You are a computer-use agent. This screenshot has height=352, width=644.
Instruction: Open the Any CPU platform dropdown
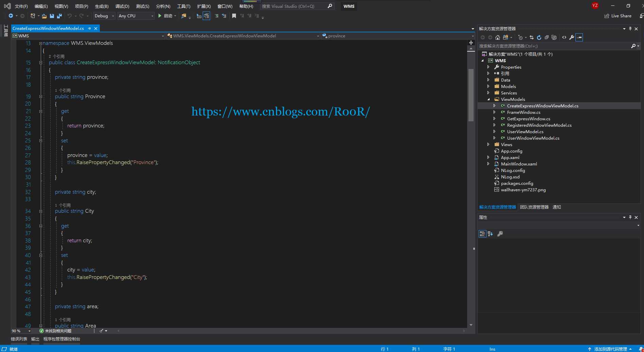click(x=136, y=16)
